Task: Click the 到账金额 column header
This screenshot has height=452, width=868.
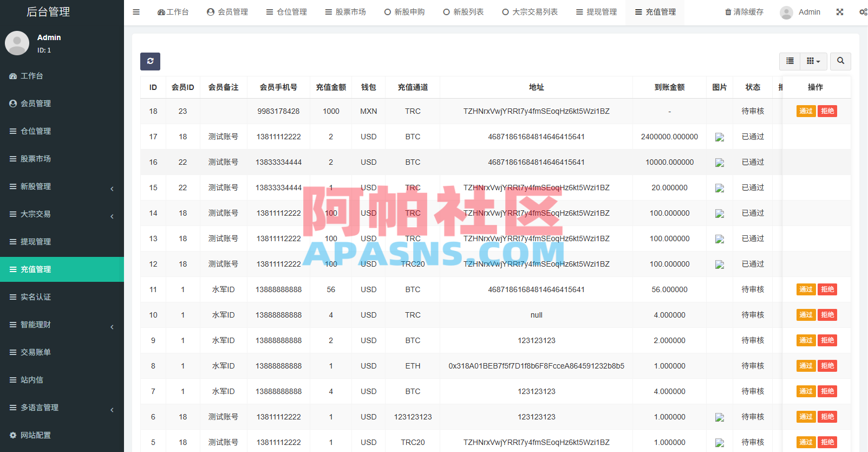Action: tap(669, 87)
